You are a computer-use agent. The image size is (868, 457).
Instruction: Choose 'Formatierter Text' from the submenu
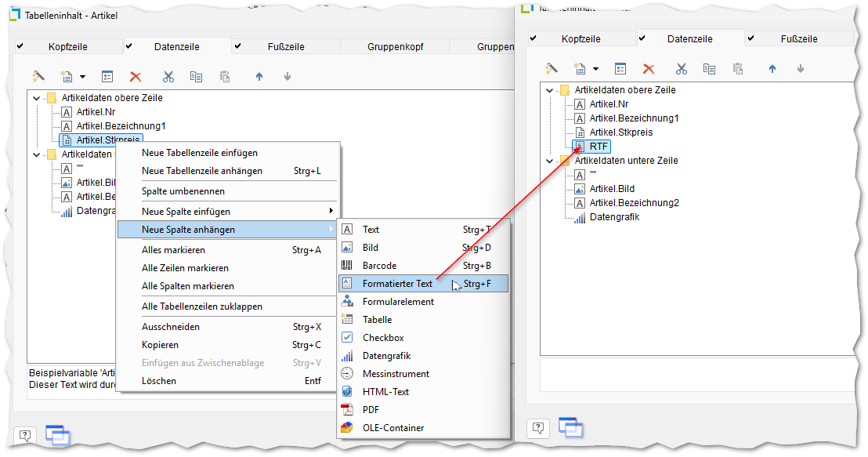(397, 284)
